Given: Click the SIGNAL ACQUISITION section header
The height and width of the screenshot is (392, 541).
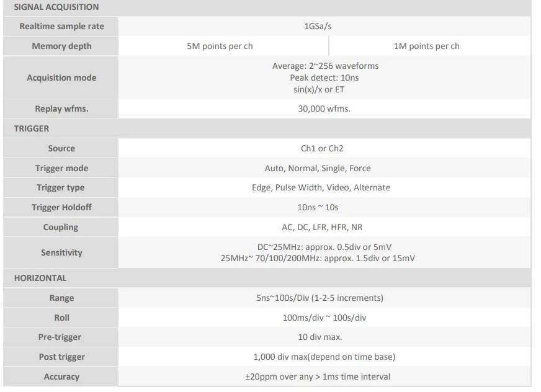Looking at the screenshot, I should [56, 7].
